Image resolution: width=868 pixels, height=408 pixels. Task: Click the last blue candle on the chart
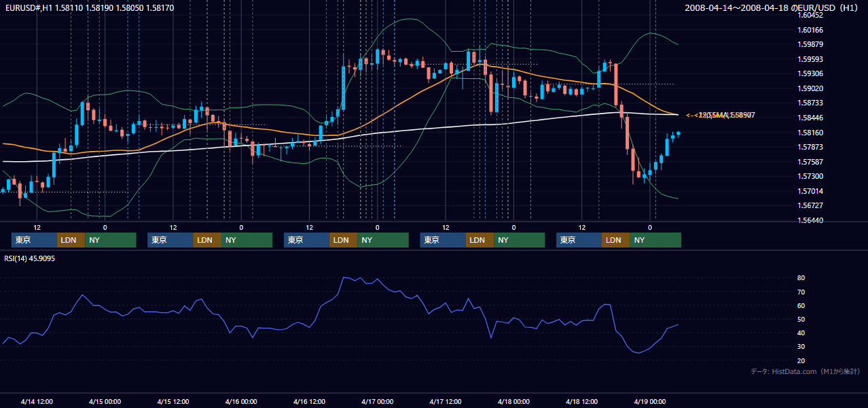(678, 133)
